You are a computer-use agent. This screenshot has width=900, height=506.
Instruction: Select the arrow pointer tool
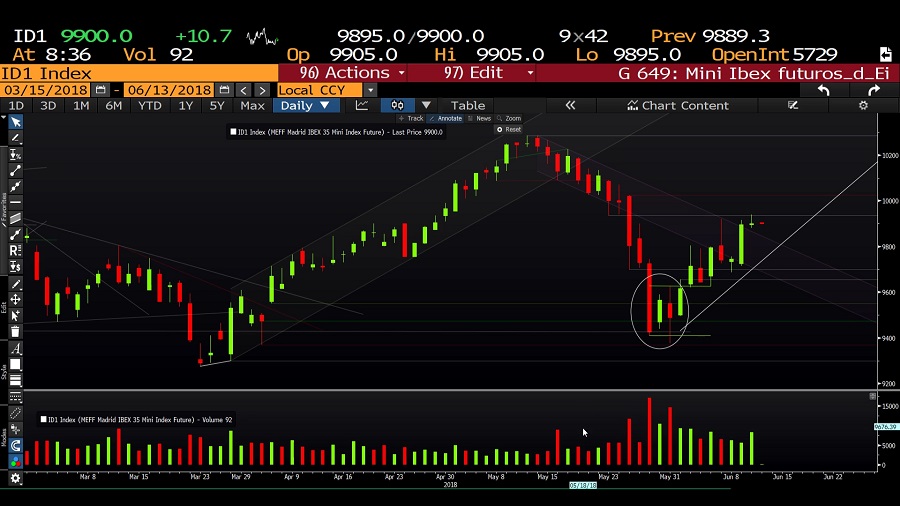(x=15, y=122)
